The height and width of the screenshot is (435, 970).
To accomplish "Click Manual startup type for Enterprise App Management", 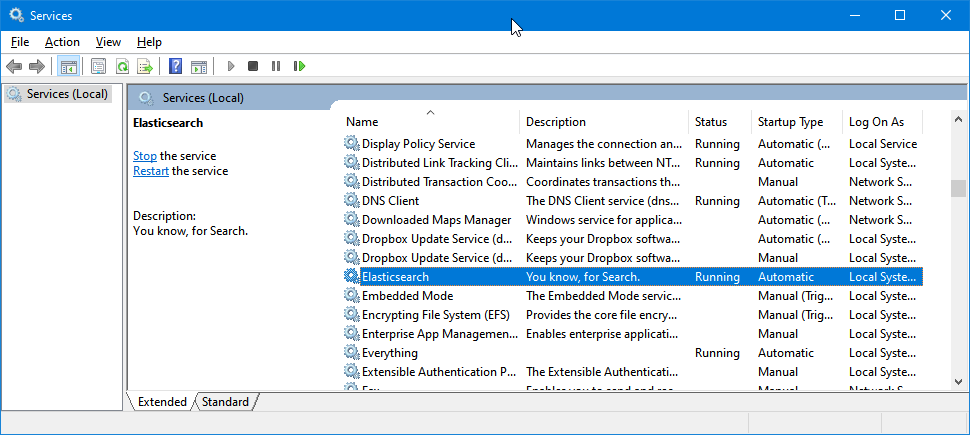I will (778, 334).
